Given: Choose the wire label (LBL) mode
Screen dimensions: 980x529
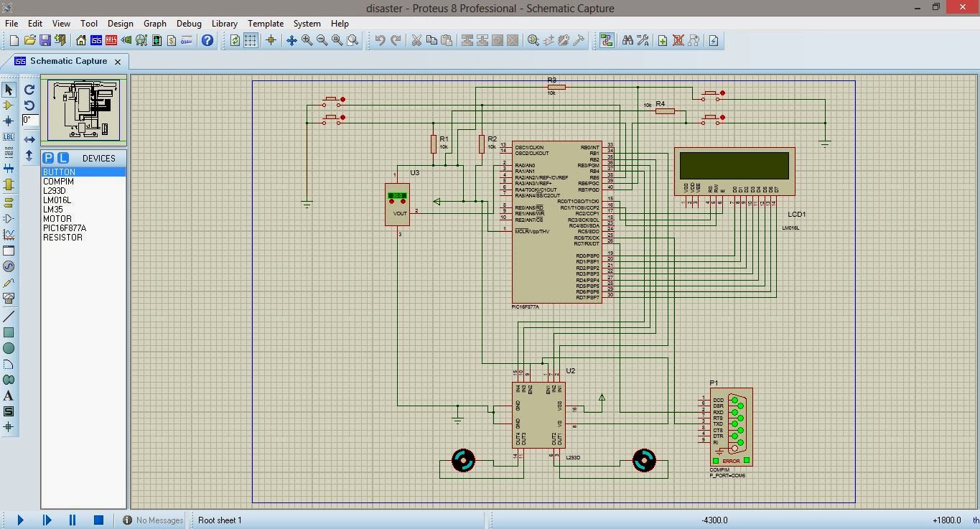Looking at the screenshot, I should 9,136.
